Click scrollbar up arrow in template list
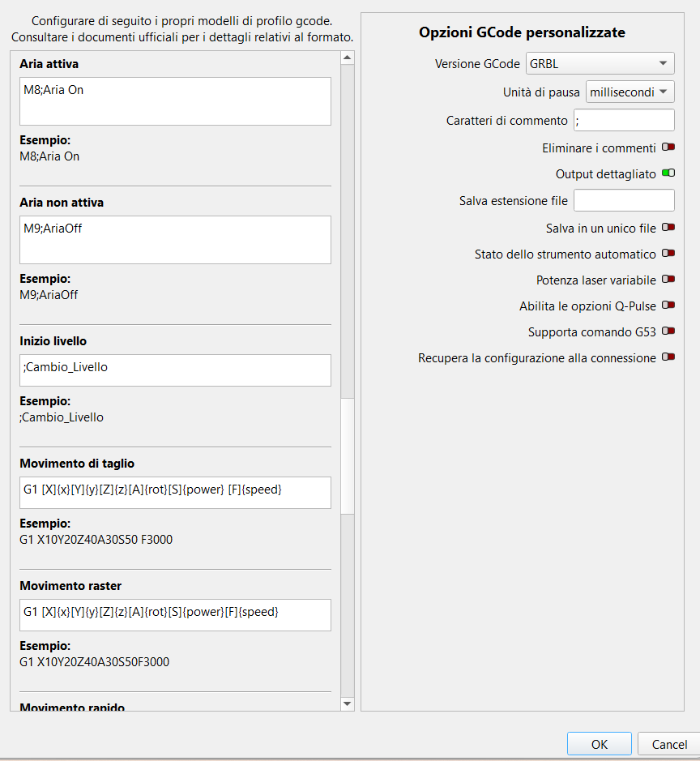Image resolution: width=700 pixels, height=761 pixels. click(x=348, y=58)
